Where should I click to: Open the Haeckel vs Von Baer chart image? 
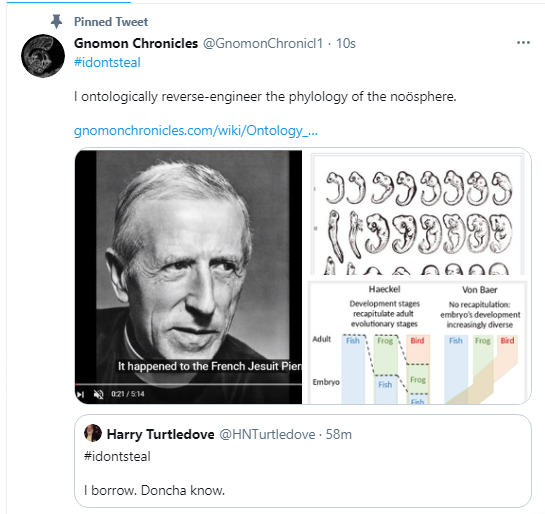pos(417,343)
